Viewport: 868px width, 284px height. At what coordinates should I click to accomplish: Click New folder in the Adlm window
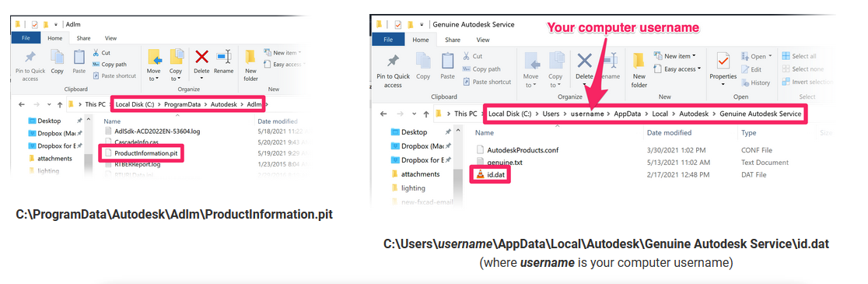[250, 65]
